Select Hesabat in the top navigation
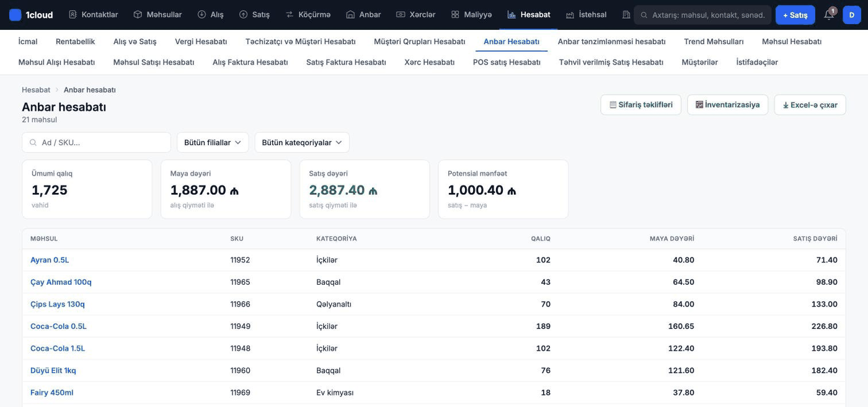Screen dimensions: 868x407 tap(528, 14)
